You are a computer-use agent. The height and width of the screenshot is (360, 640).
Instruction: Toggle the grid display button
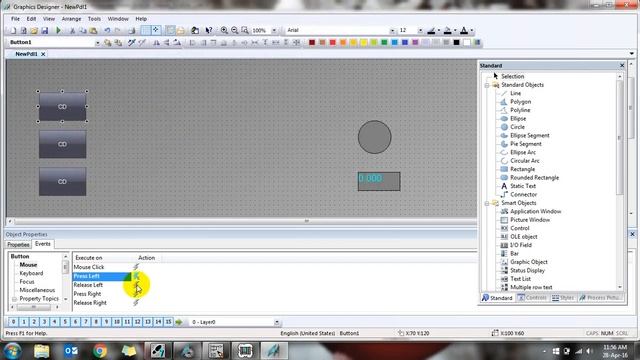(145, 30)
